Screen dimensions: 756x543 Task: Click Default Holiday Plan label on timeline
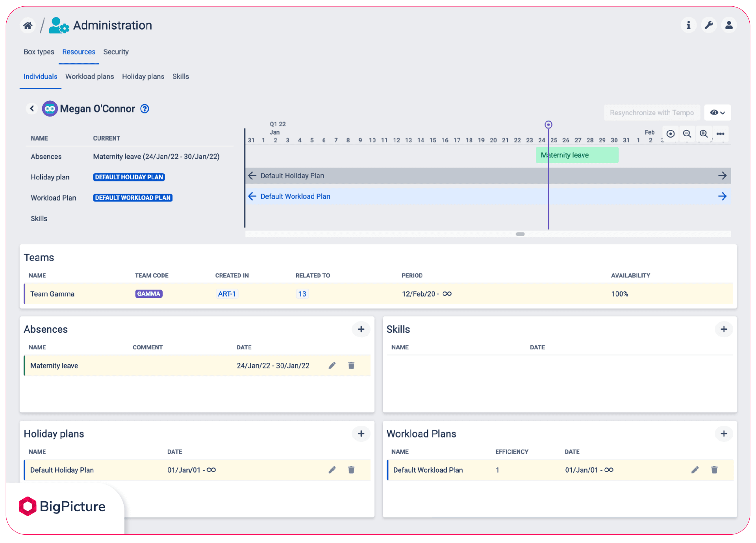[x=292, y=176]
